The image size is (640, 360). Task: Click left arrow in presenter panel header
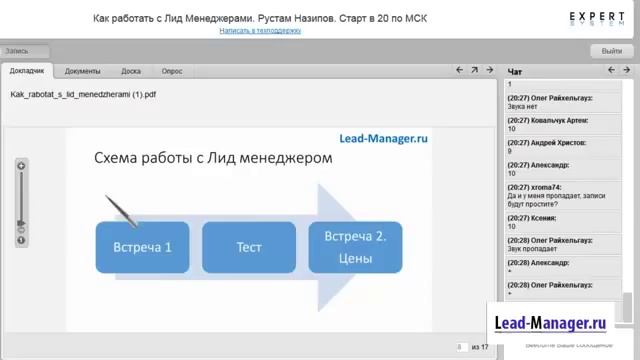tap(460, 70)
